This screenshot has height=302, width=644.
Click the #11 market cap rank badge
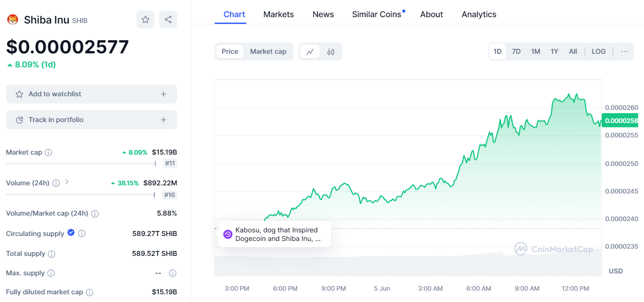coord(170,163)
